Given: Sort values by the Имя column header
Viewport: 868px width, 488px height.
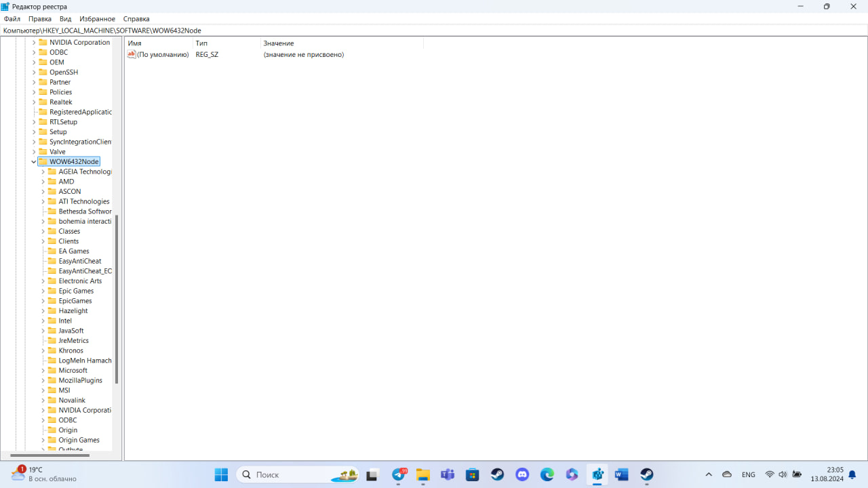Looking at the screenshot, I should 159,43.
